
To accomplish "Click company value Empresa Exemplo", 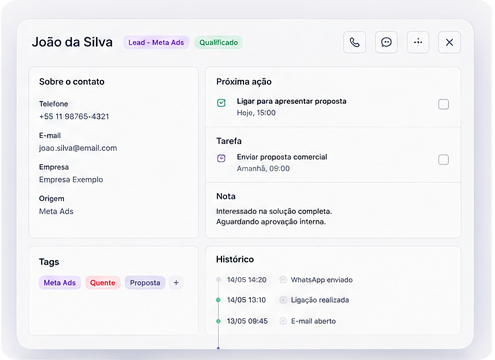I will 71,180.
